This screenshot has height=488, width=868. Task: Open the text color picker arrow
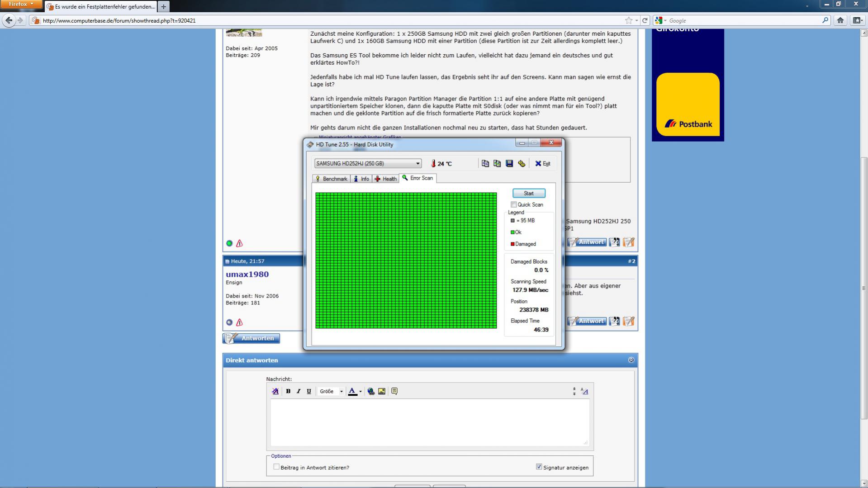click(x=360, y=392)
